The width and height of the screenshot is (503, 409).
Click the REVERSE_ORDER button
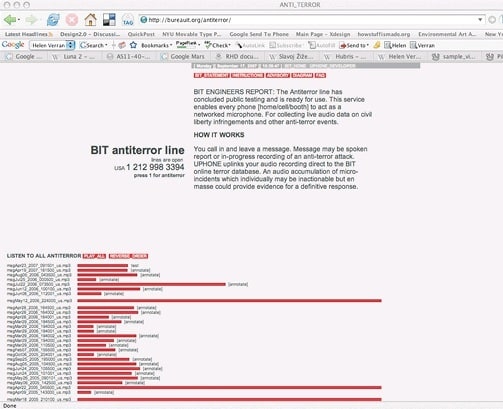pyautogui.click(x=128, y=256)
